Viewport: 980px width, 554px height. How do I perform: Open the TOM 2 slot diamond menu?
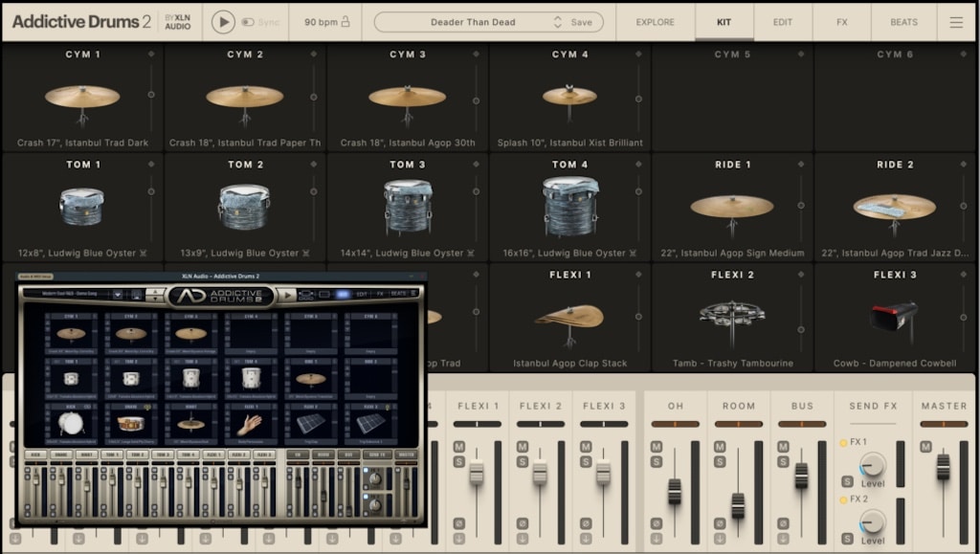tap(314, 165)
